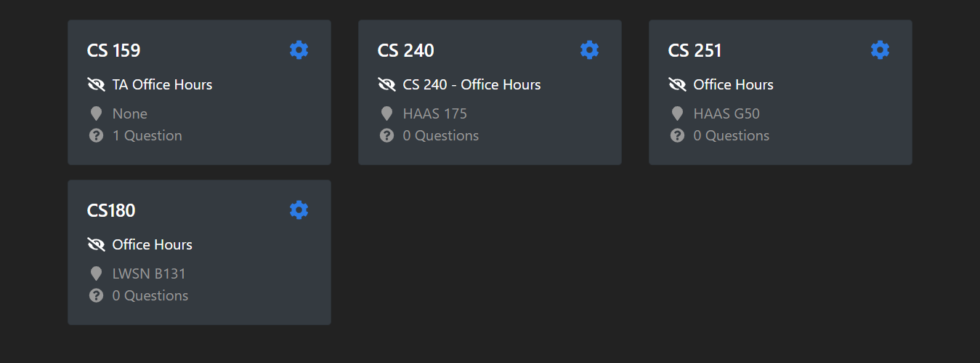Viewport: 980px width, 363px height.
Task: Select the CS180 course heading
Action: point(111,211)
